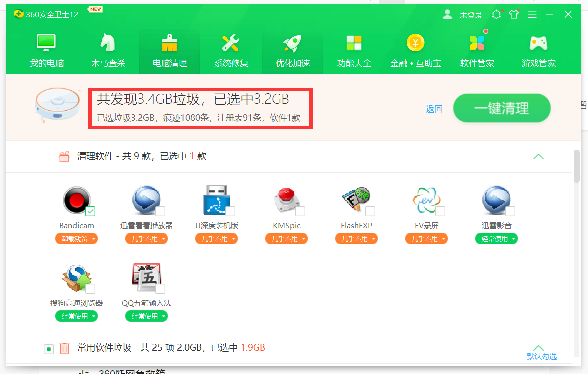This screenshot has height=374, width=588.
Task: Uncheck the Bandicam checkbox
Action: (90, 211)
